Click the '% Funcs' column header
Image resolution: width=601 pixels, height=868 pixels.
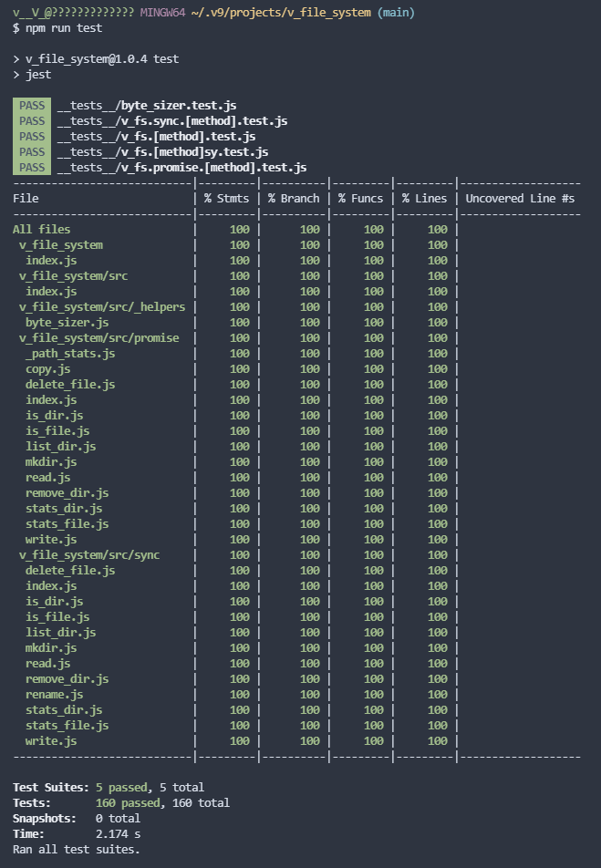coord(360,198)
